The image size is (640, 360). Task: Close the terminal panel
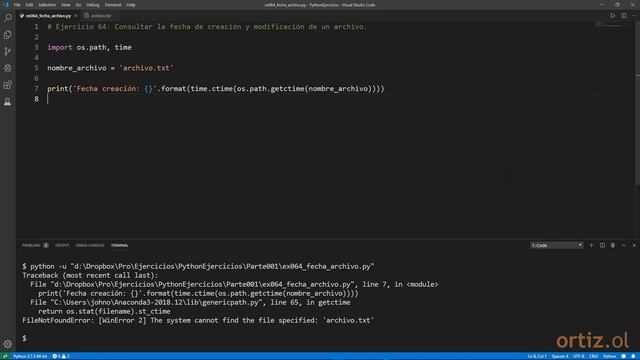click(634, 245)
